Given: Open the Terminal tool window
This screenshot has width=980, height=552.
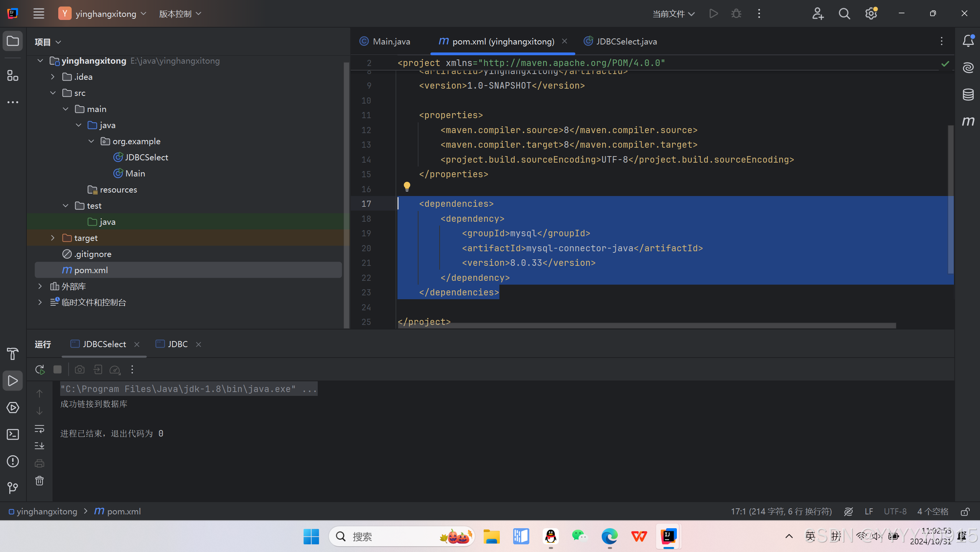Looking at the screenshot, I should pyautogui.click(x=13, y=434).
